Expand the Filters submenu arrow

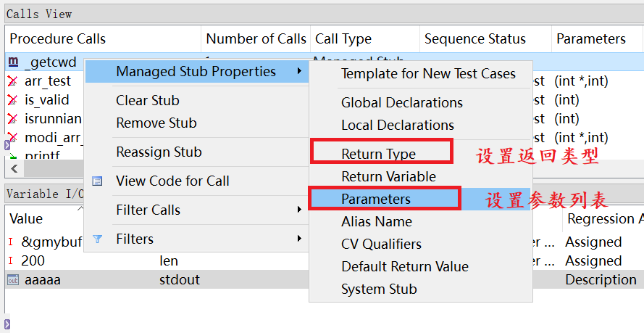(x=299, y=239)
